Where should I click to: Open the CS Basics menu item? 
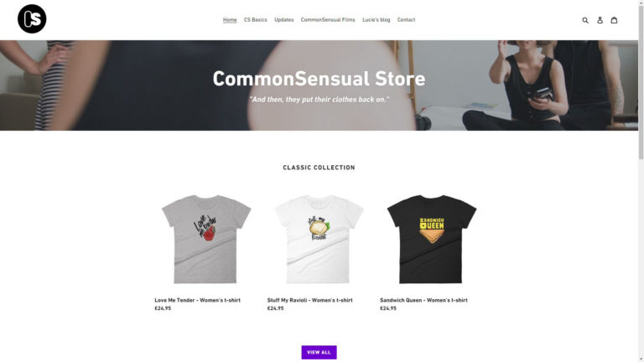[256, 20]
